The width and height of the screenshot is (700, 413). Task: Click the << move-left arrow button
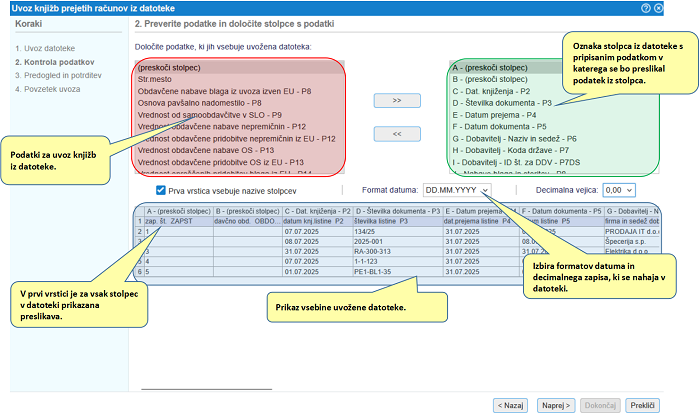click(x=397, y=133)
